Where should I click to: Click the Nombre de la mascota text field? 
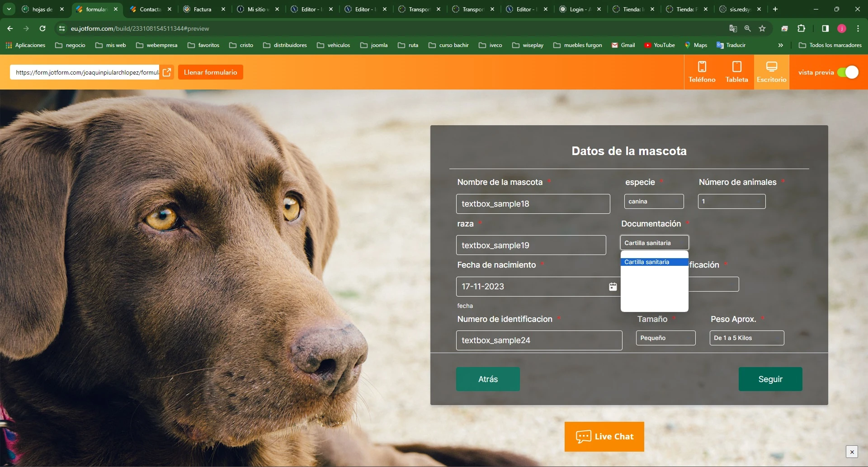533,203
